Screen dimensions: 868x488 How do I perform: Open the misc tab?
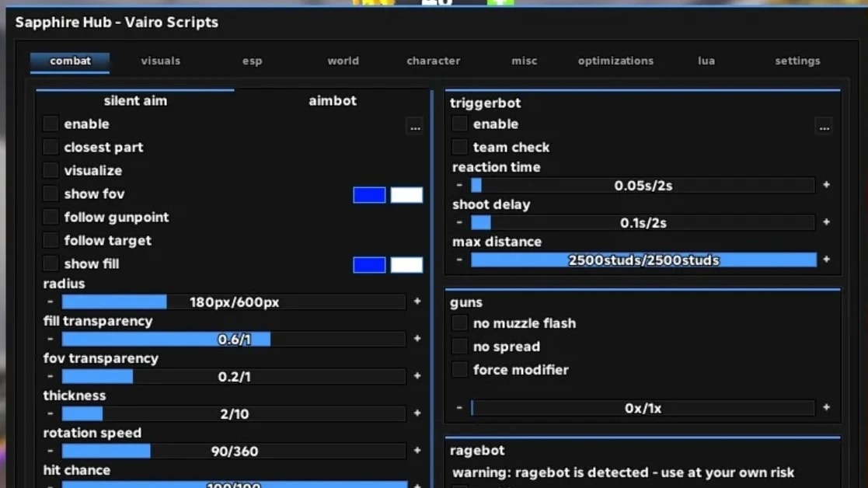tap(525, 61)
